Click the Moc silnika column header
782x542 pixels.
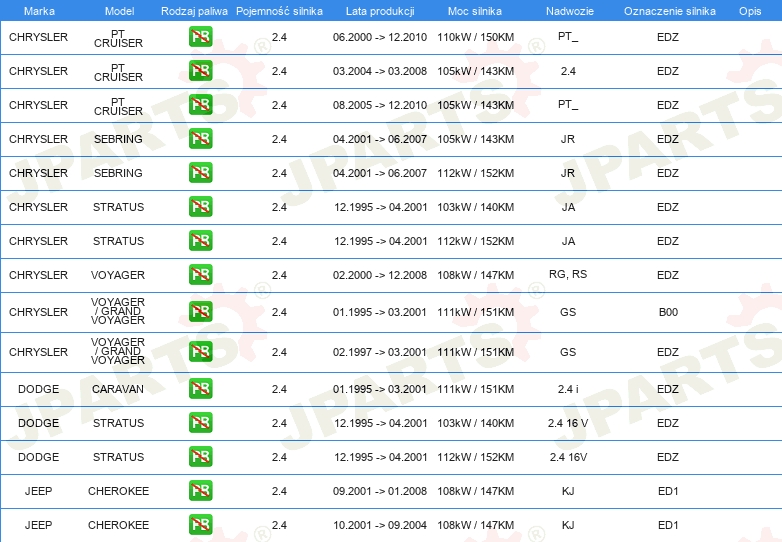[x=475, y=11]
